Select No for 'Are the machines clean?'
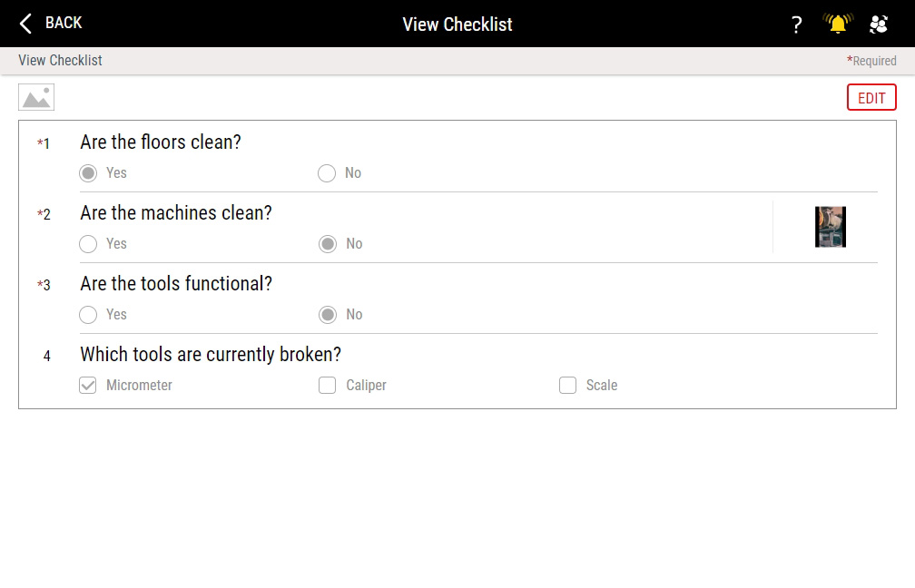Image resolution: width=915 pixels, height=588 pixels. [x=326, y=243]
